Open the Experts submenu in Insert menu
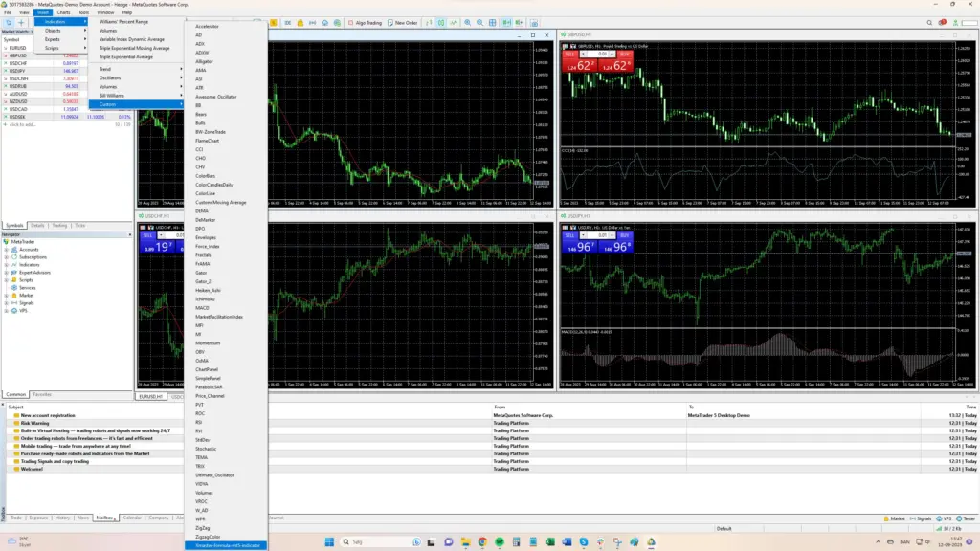 (x=61, y=39)
